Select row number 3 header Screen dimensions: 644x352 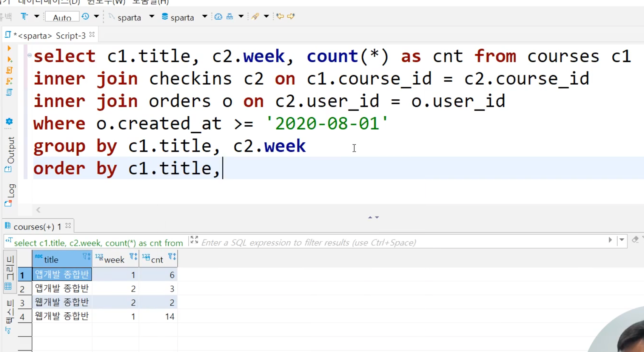25,303
